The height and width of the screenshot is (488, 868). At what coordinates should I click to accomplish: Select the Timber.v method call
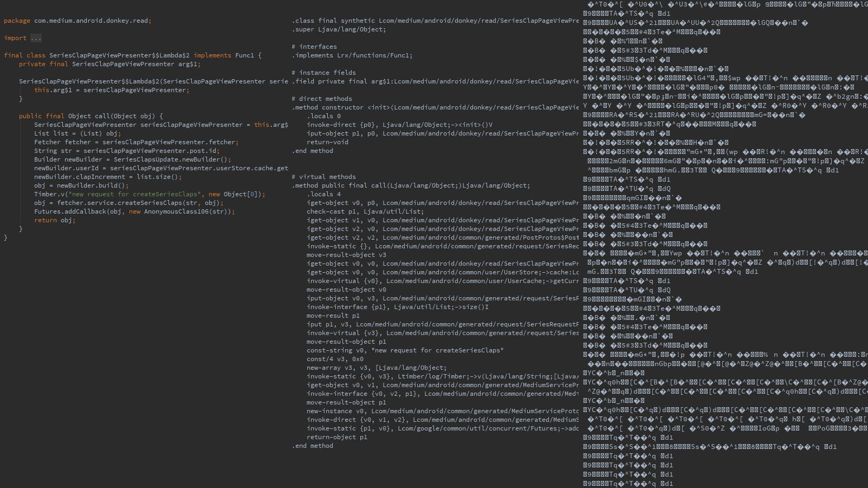(49, 194)
